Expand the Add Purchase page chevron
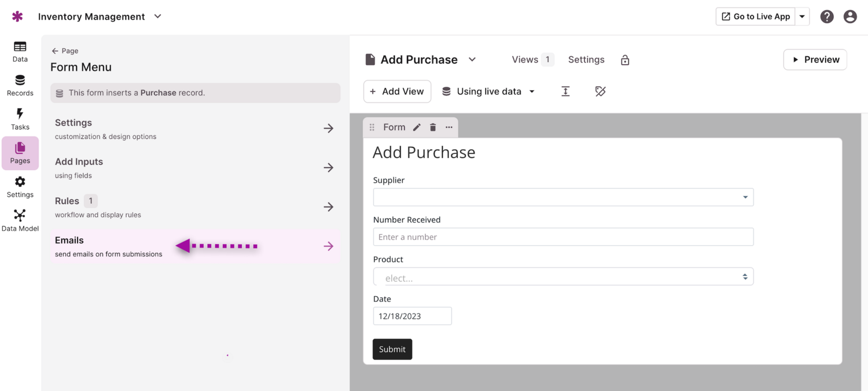The height and width of the screenshot is (391, 868). [472, 60]
